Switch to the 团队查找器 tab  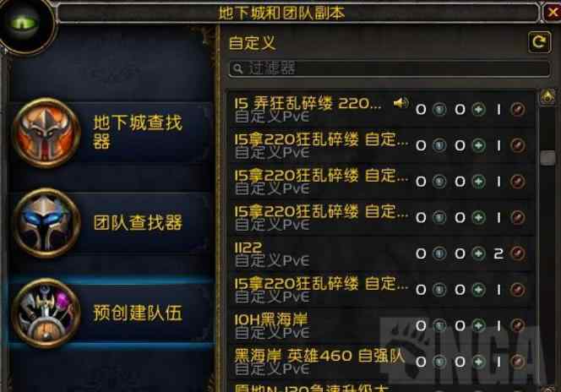point(111,223)
